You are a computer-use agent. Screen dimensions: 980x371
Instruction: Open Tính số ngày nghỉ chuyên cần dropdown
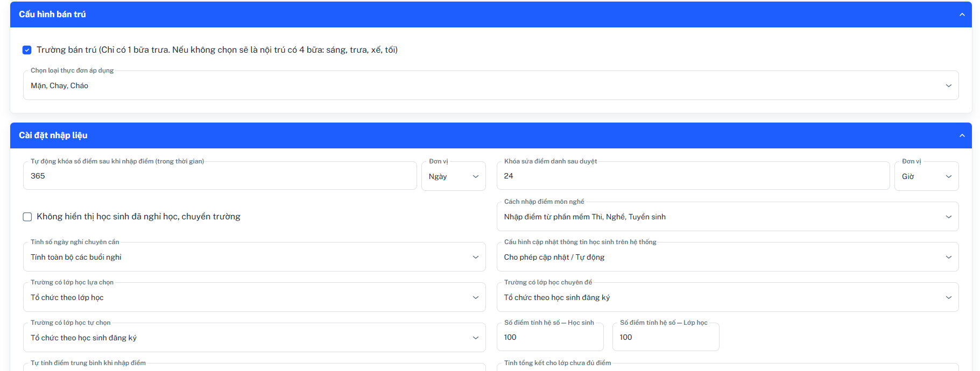pyautogui.click(x=255, y=257)
